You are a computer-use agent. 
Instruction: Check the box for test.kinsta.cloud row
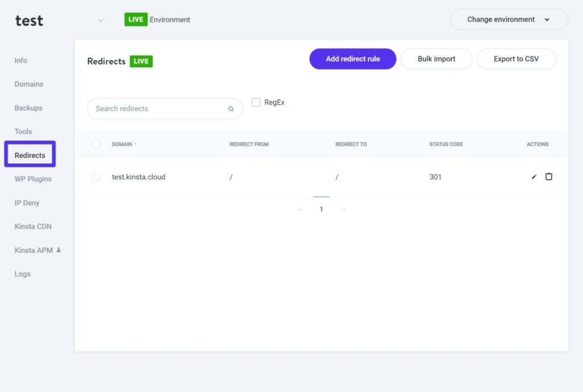[x=96, y=176]
